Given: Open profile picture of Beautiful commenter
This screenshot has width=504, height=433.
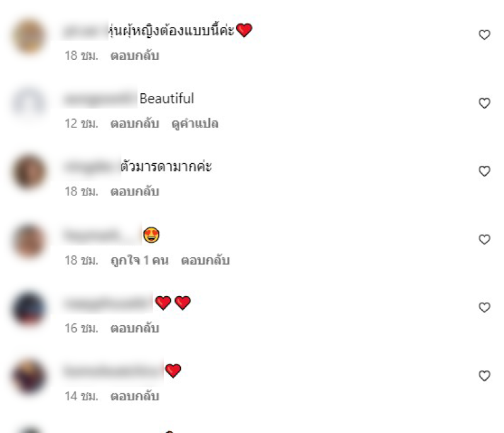Looking at the screenshot, I should pyautogui.click(x=29, y=103).
